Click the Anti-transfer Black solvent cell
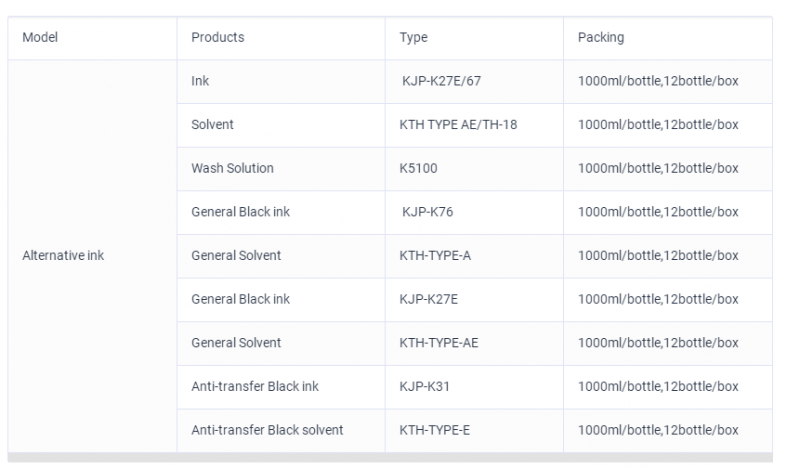The width and height of the screenshot is (800, 468). pyautogui.click(x=281, y=431)
